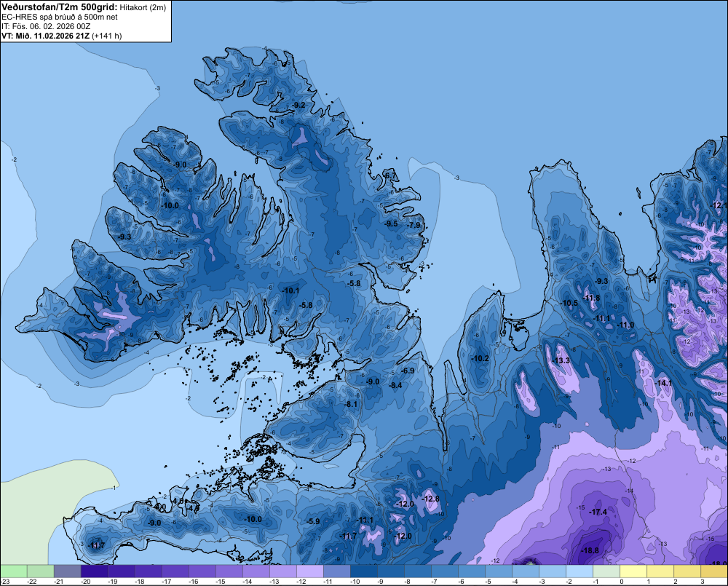Click the -14.1 temperature value on the map
The image size is (728, 586).
663,383
